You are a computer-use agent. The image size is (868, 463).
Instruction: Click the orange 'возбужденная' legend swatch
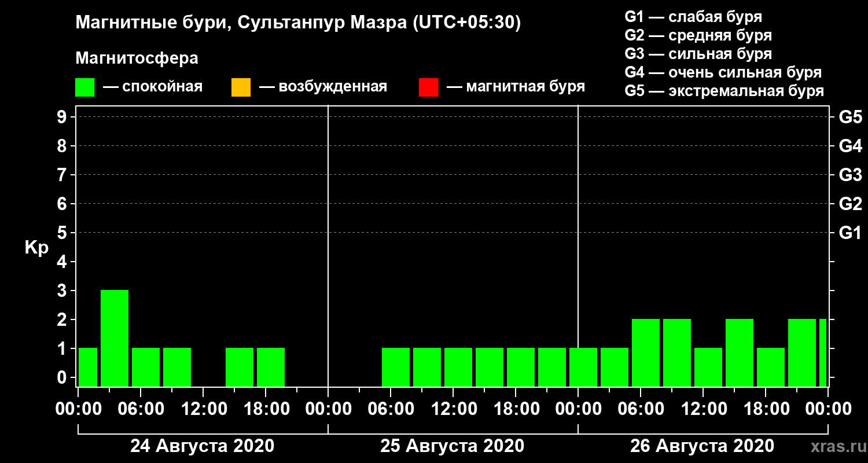(241, 87)
